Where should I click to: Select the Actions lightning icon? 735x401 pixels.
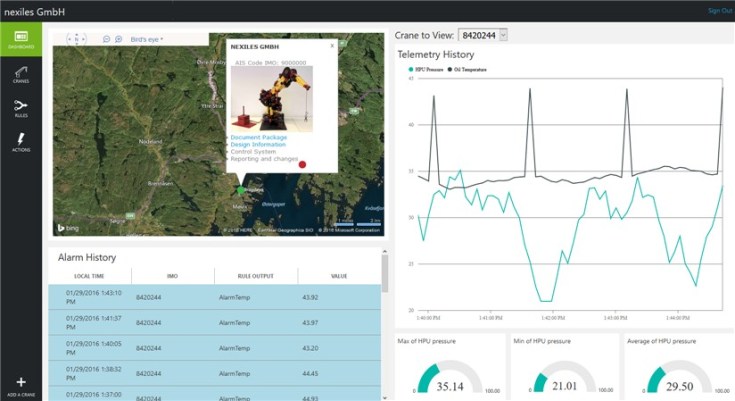pyautogui.click(x=20, y=141)
